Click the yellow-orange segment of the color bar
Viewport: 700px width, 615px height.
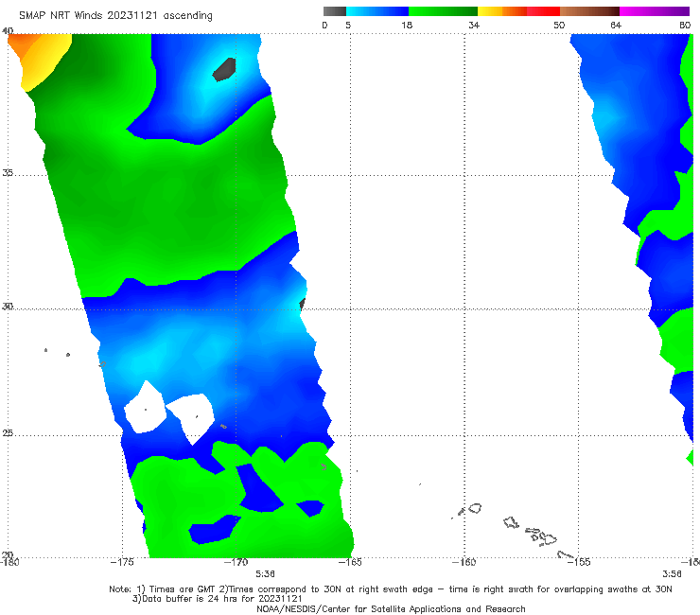point(501,11)
